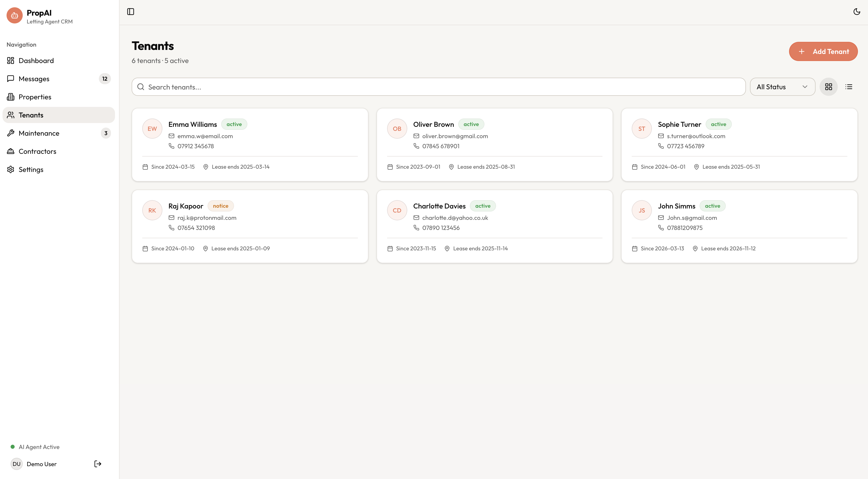Click the EW avatar on Emma Williams card
The image size is (868, 479).
pyautogui.click(x=152, y=129)
